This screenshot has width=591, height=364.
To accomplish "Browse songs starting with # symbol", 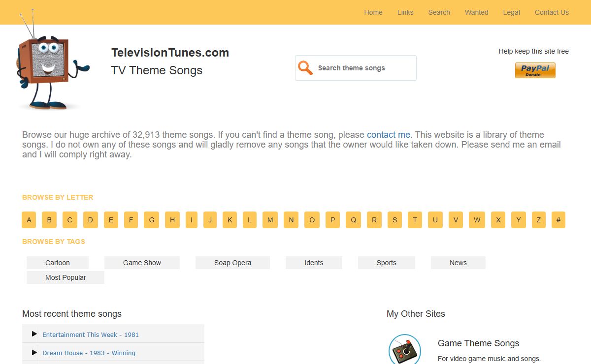I will coord(558,220).
